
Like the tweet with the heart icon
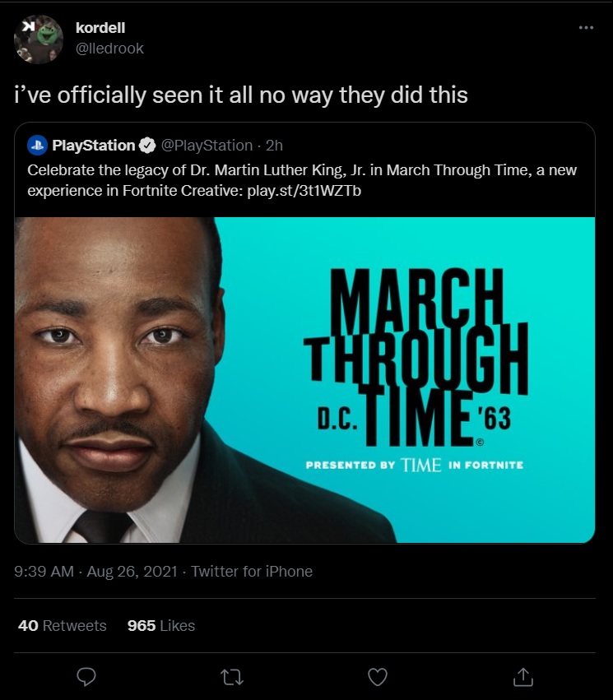click(377, 676)
